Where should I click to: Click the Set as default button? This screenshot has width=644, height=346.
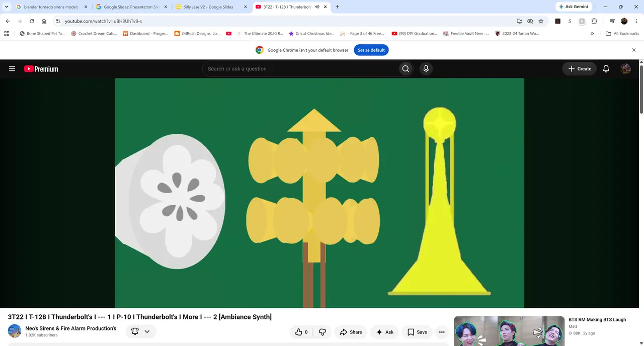371,50
